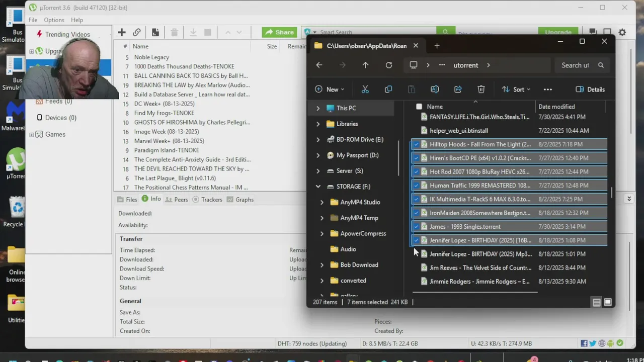This screenshot has width=644, height=362.
Task: Open uTorrent Options menu
Action: pyautogui.click(x=54, y=20)
